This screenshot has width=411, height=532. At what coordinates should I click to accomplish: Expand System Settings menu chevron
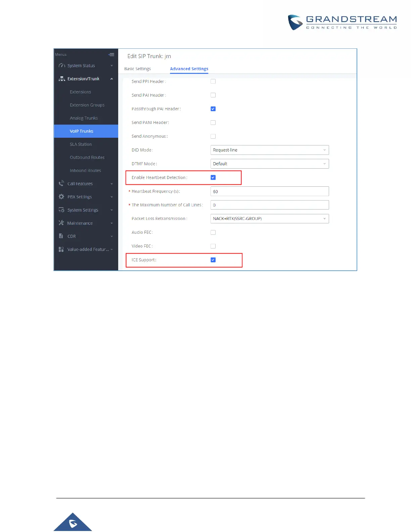click(112, 210)
